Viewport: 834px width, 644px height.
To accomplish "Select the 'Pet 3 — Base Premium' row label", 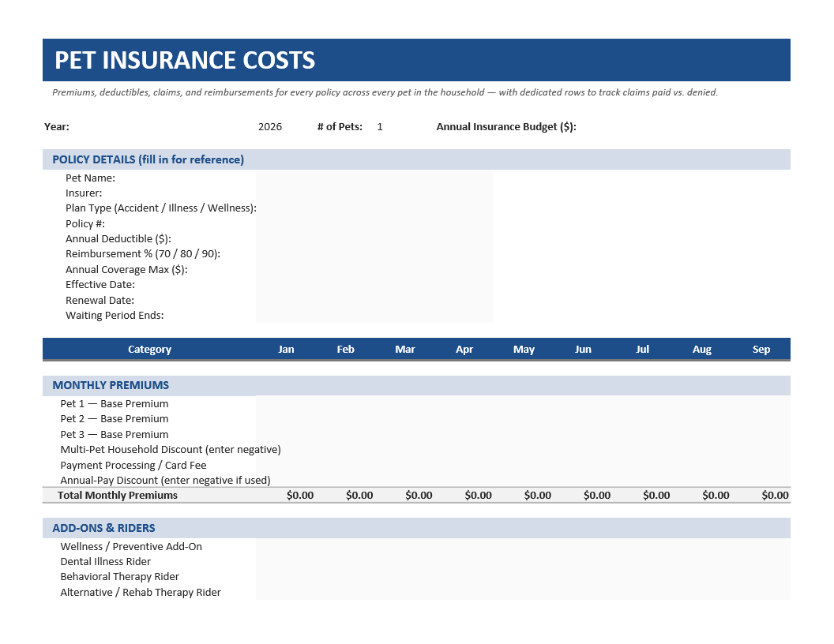I will (x=115, y=435).
